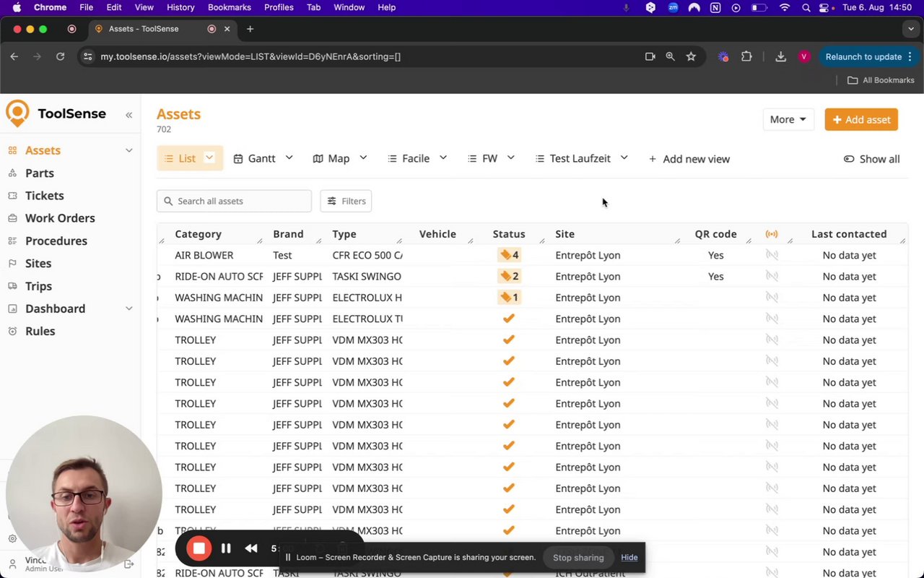Bookmark this page with the star icon
The image size is (924, 578).
click(x=691, y=56)
